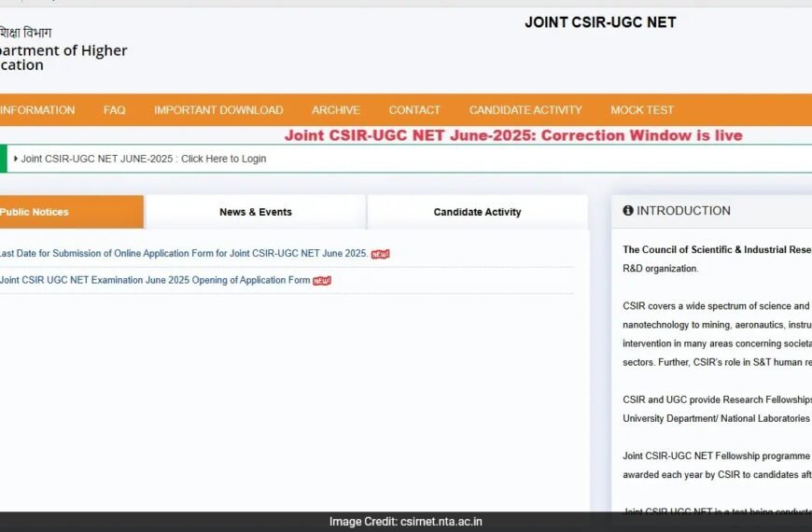Go to ARCHIVE in the navigation bar
Viewport: 812px width, 532px height.
click(x=336, y=110)
